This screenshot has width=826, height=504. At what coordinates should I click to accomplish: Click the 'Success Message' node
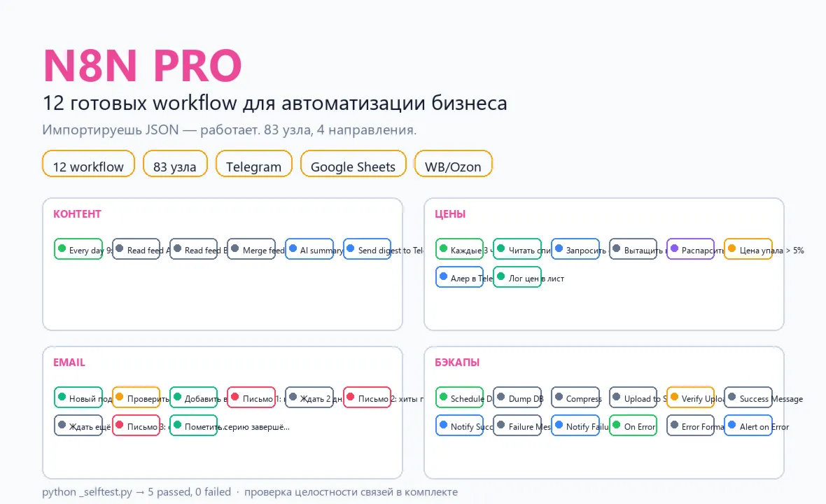748,398
